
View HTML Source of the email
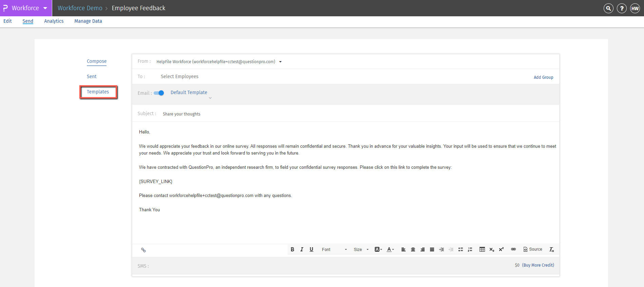(533, 249)
